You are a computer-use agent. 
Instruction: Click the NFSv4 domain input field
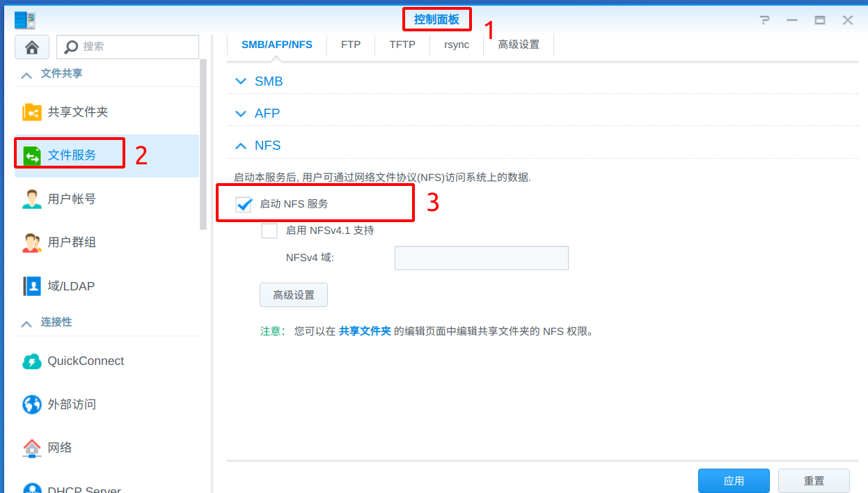point(481,258)
